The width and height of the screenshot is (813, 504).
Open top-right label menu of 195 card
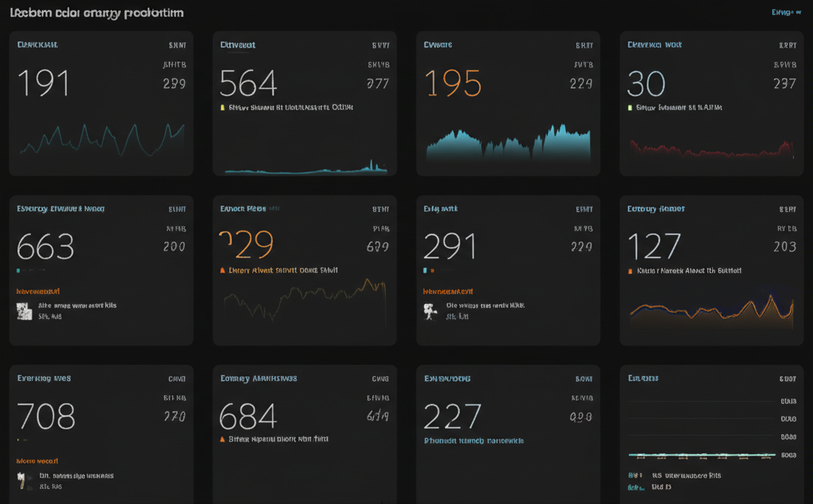pos(584,45)
